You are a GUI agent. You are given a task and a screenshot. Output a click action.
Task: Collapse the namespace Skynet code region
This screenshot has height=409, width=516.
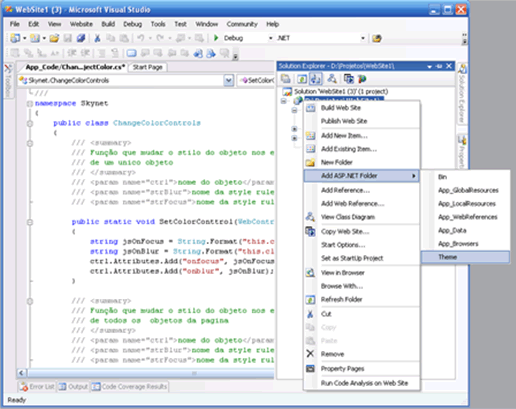(x=30, y=104)
